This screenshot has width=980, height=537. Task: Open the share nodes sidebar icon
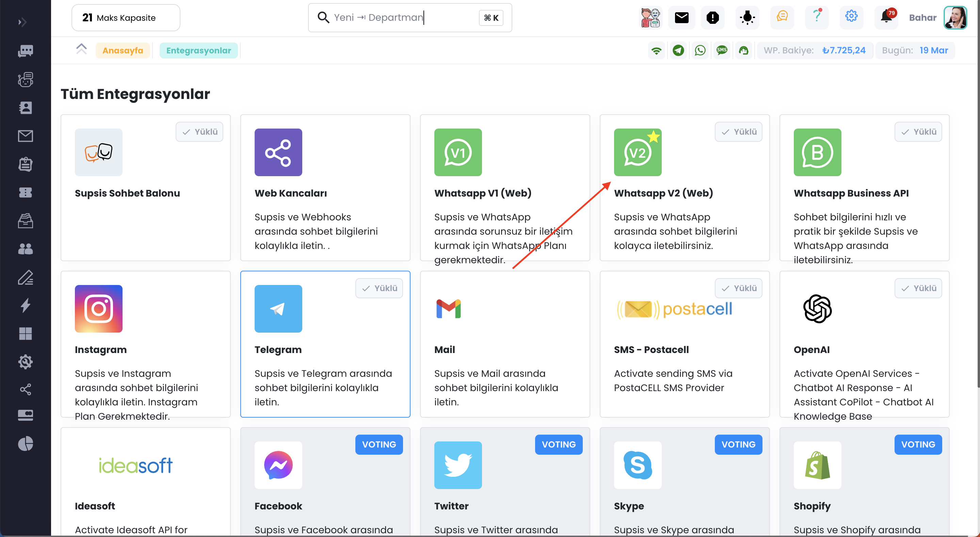pyautogui.click(x=26, y=389)
